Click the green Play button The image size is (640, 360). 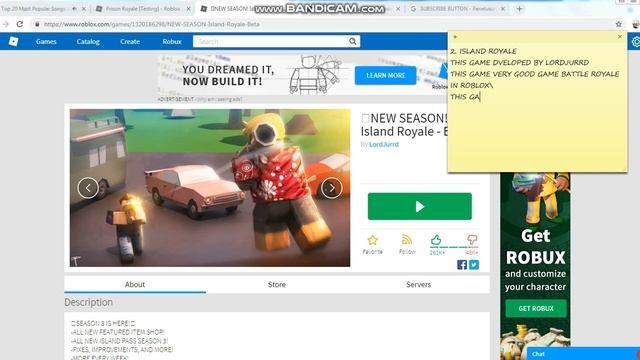point(420,207)
